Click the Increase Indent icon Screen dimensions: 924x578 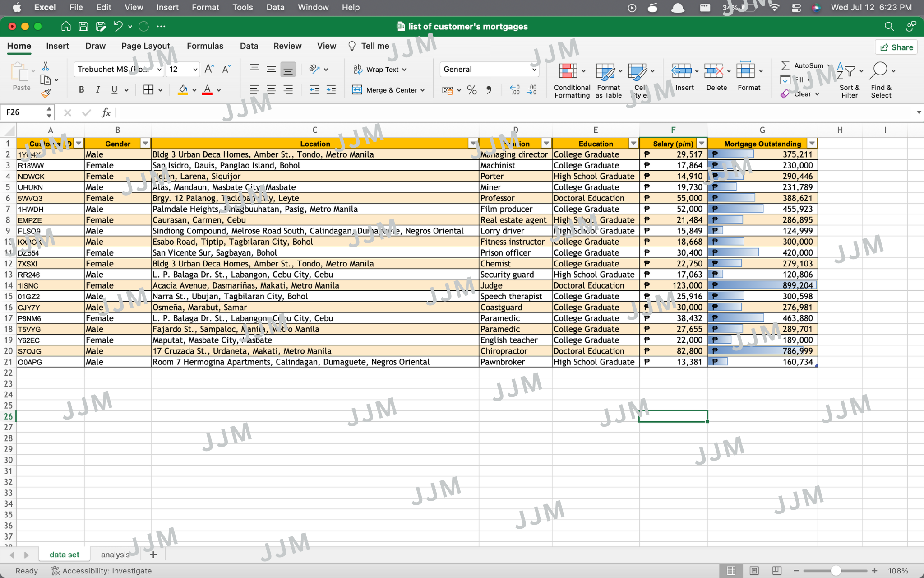331,90
